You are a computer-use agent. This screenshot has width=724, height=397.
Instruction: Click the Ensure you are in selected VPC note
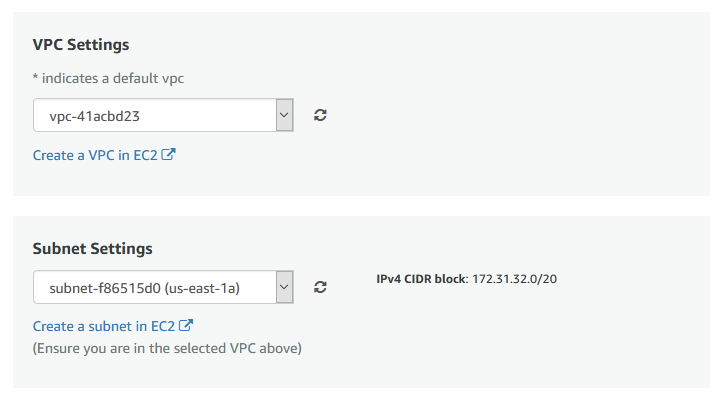(x=167, y=348)
